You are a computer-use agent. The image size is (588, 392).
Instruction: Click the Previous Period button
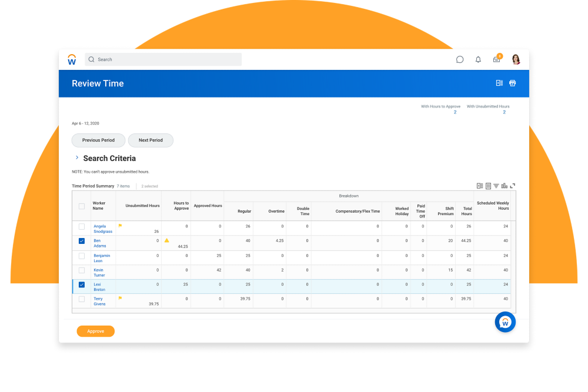point(98,140)
